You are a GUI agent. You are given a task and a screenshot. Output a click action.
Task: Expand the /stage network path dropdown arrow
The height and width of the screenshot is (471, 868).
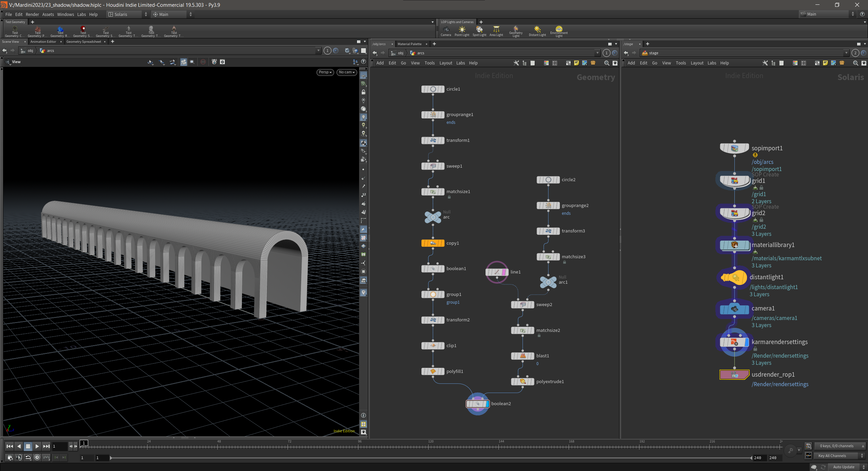(846, 53)
